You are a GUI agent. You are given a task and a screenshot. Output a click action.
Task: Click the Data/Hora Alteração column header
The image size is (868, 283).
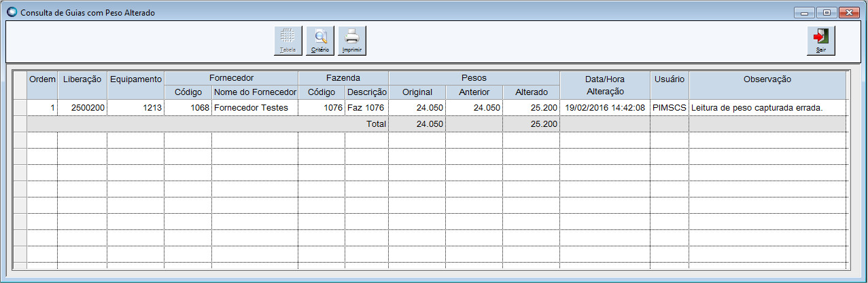pyautogui.click(x=605, y=85)
